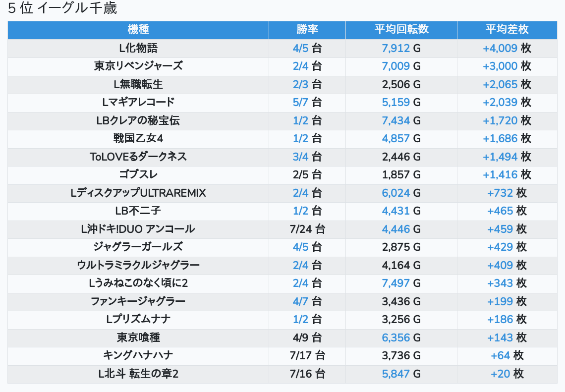
Task: Click the +20 value for L北斗 転生の章2
Action: point(500,374)
